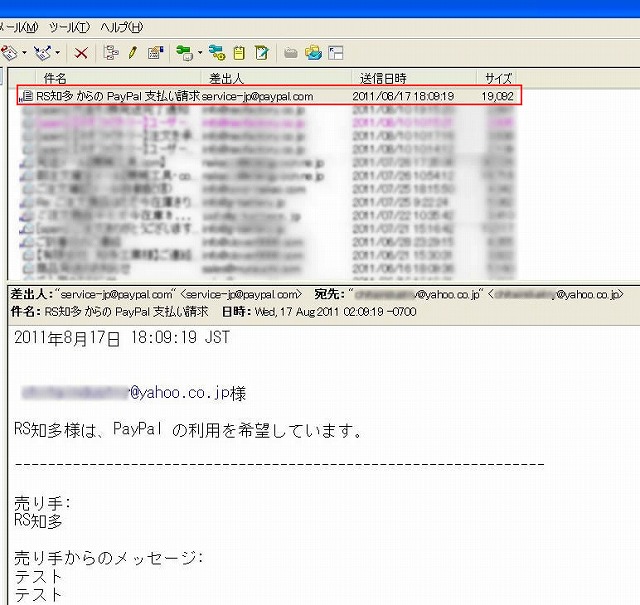Sort by the 件名 column header

click(118, 78)
